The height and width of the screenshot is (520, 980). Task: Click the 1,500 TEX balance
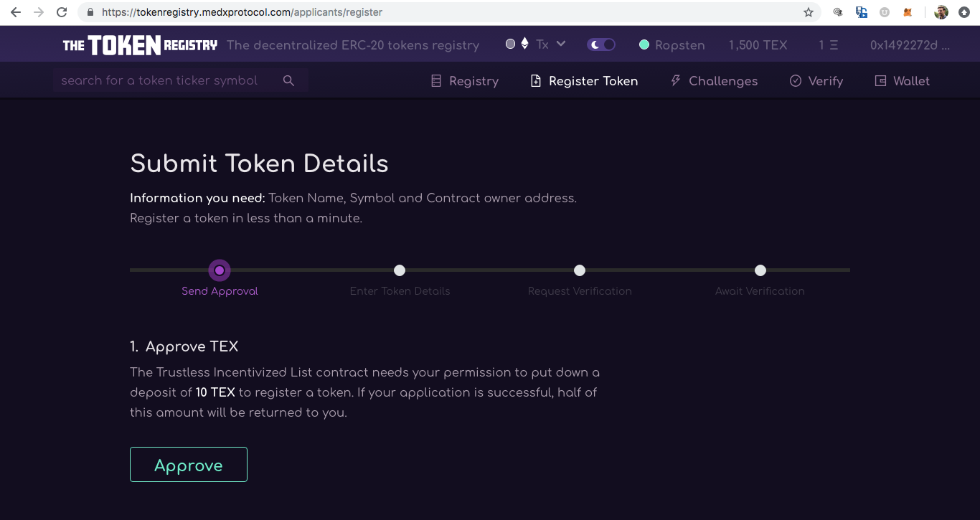(x=758, y=45)
